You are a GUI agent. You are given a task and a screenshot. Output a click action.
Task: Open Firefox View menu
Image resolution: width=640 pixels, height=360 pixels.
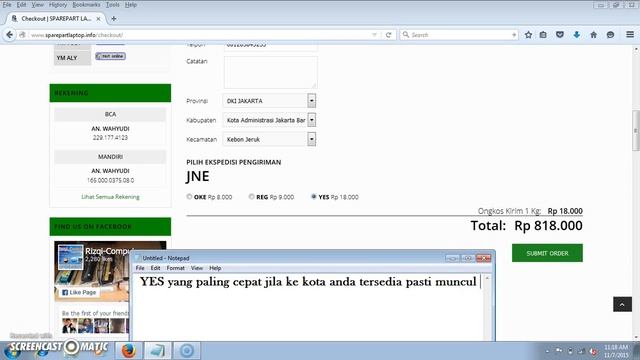[x=38, y=5]
